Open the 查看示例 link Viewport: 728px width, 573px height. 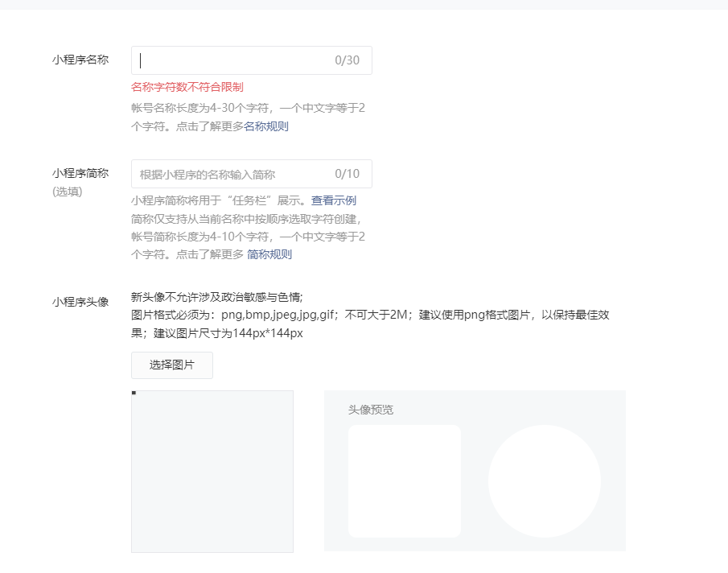(333, 200)
